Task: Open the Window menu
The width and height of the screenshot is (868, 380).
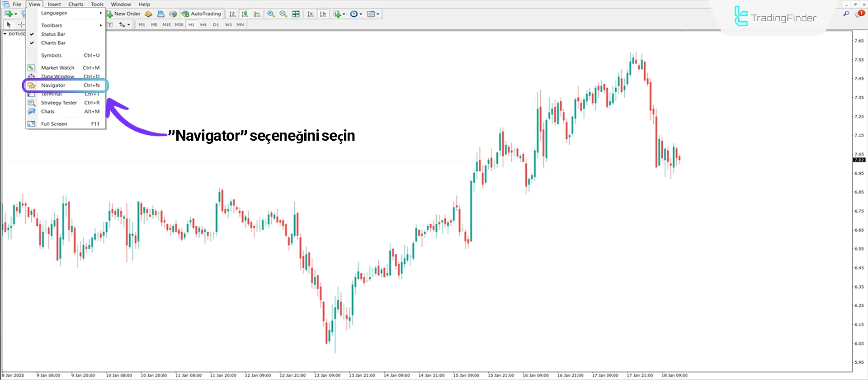Action: pyautogui.click(x=121, y=4)
